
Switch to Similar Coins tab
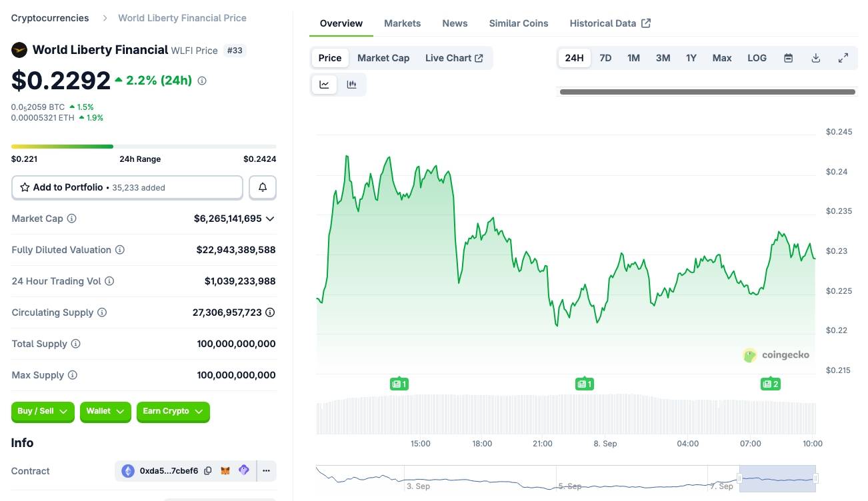pos(519,23)
